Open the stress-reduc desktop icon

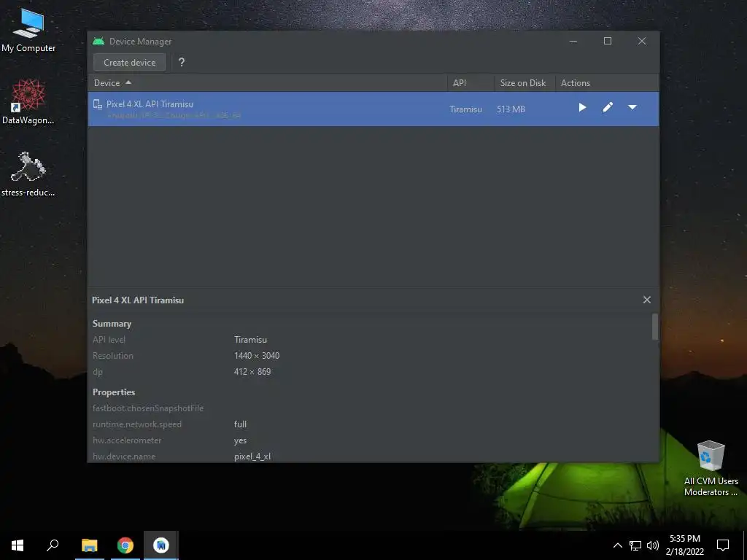tap(28, 174)
